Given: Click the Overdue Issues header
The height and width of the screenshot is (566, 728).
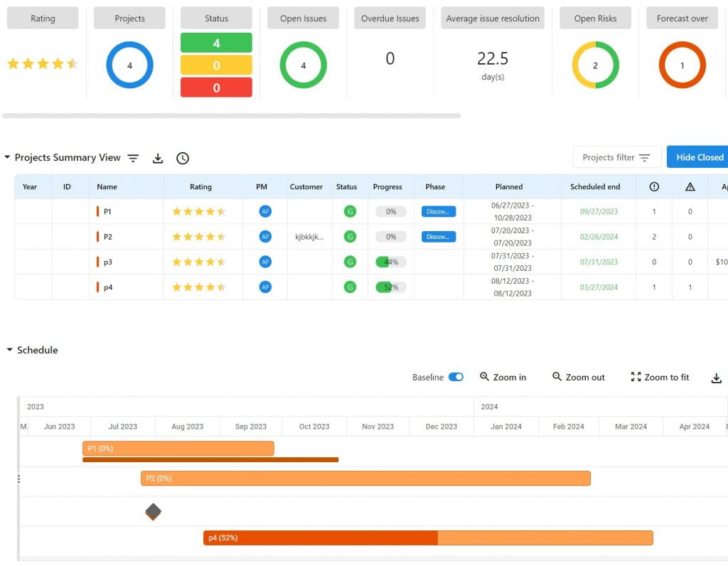Looking at the screenshot, I should click(x=390, y=18).
